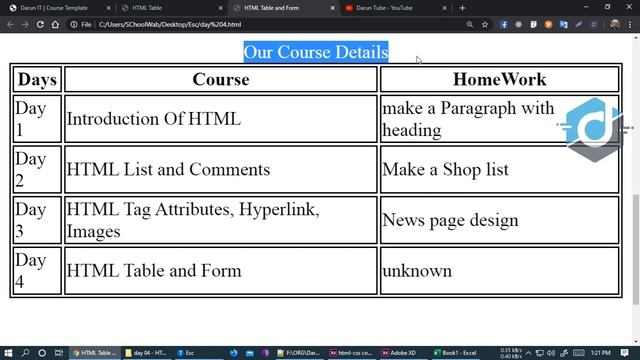Open the Edge browser taskbar icon
This screenshot has width=640, height=360.
(x=234, y=353)
